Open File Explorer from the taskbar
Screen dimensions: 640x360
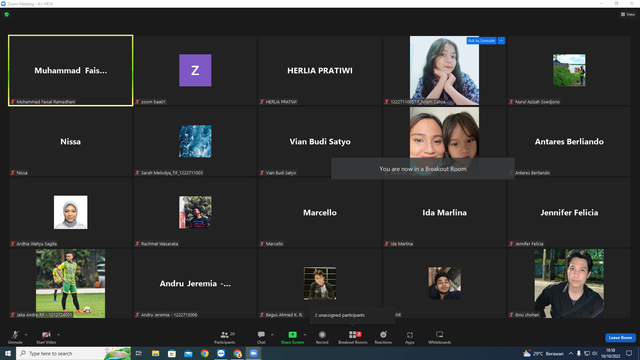click(156, 353)
